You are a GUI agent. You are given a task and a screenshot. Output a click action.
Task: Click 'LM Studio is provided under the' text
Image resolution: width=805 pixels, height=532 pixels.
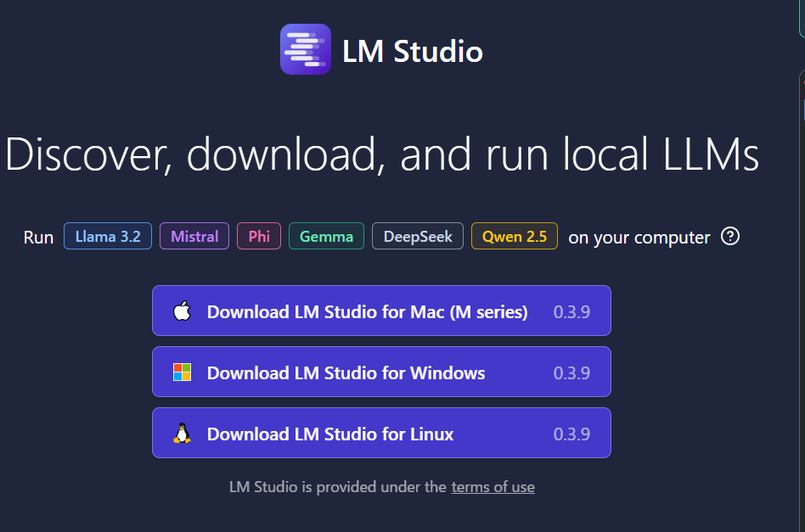pyautogui.click(x=338, y=487)
